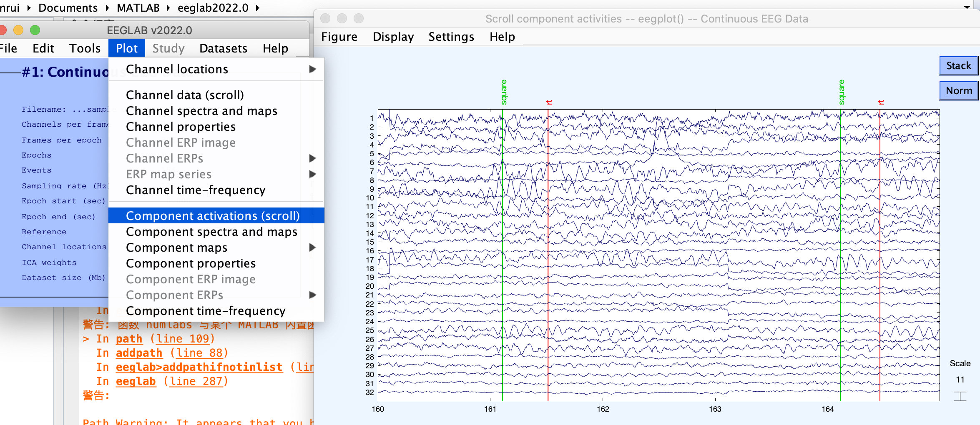The width and height of the screenshot is (980, 425).
Task: Choose Component activations (scroll)
Action: pos(216,215)
